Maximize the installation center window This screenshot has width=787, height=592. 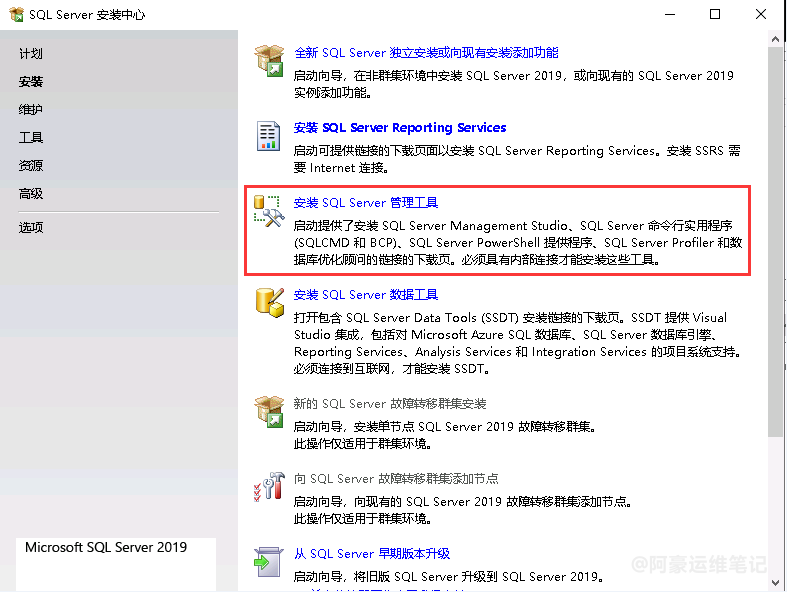click(715, 15)
